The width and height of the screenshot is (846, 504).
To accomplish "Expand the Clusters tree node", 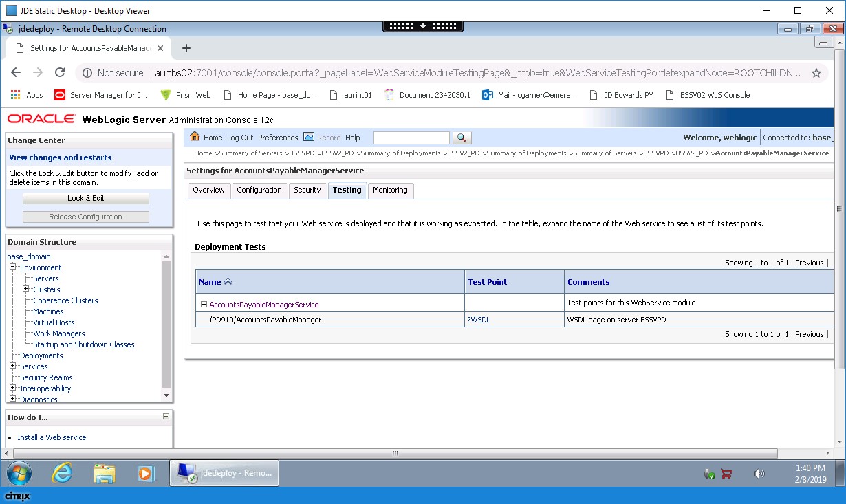I will [x=26, y=289].
